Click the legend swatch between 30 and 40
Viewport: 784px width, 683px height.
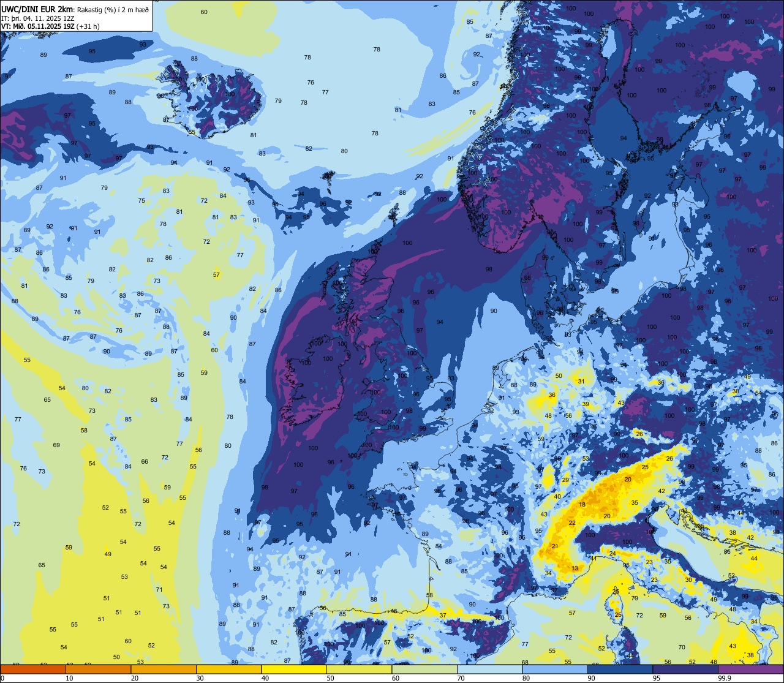click(229, 669)
